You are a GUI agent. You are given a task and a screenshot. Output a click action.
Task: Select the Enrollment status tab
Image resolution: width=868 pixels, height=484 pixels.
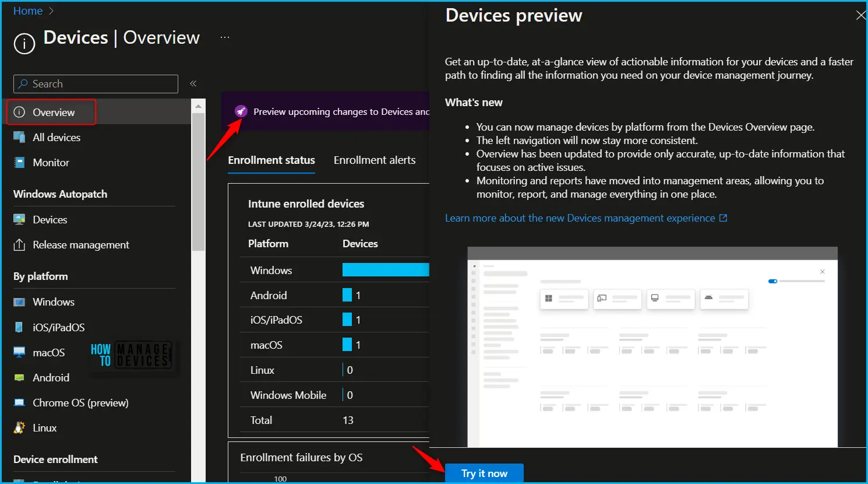click(271, 160)
